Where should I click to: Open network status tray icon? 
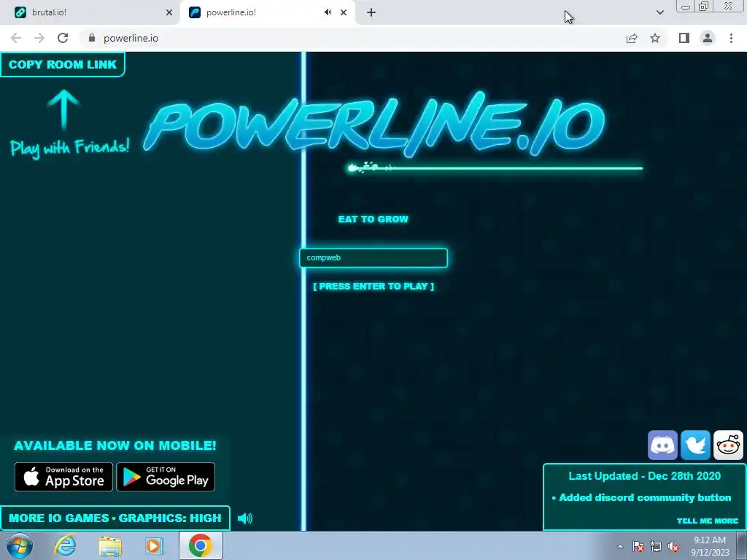[656, 546]
